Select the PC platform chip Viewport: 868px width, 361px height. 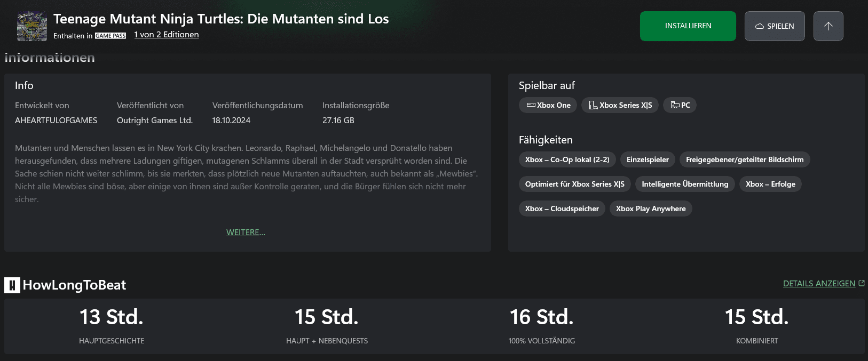point(680,105)
